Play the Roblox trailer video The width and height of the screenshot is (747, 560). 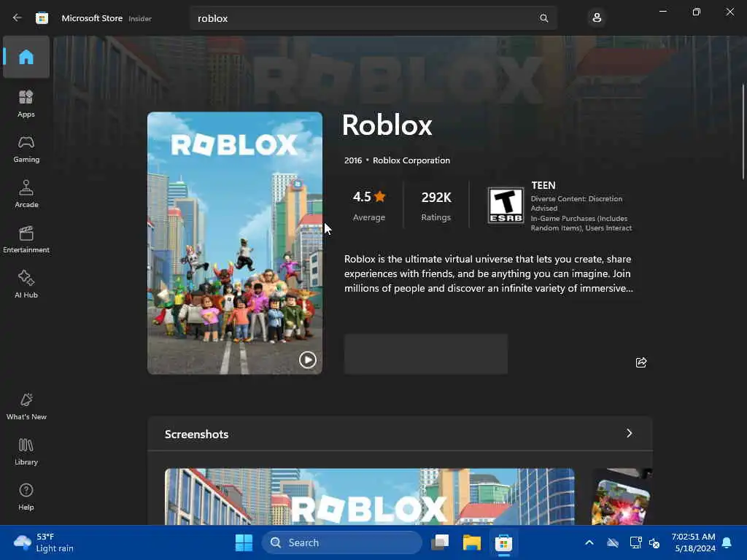point(307,359)
